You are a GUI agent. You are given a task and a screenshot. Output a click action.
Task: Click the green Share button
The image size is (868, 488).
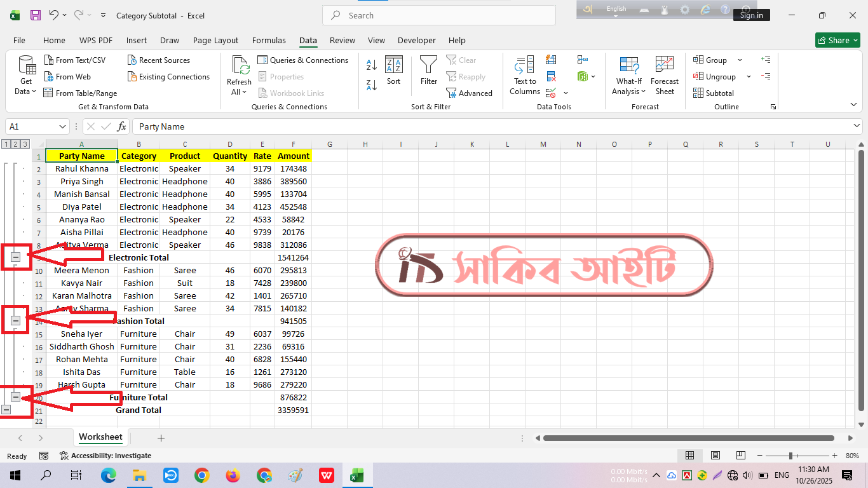[837, 40]
